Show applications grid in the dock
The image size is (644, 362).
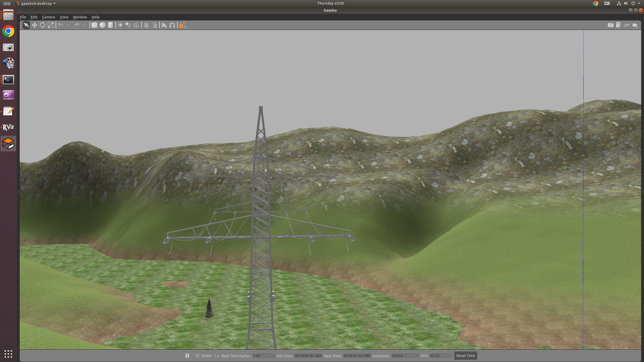[x=8, y=354]
